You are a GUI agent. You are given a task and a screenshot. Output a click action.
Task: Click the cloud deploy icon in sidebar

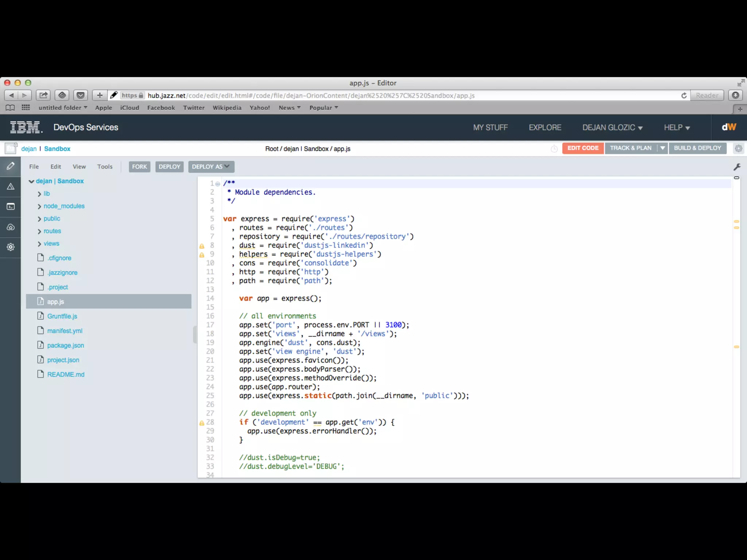pyautogui.click(x=11, y=227)
